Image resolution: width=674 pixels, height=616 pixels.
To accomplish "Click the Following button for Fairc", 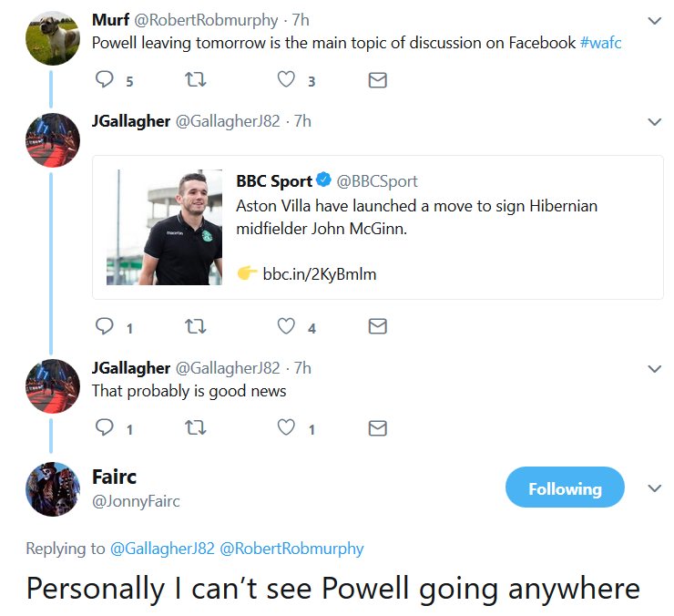I will tap(565, 488).
